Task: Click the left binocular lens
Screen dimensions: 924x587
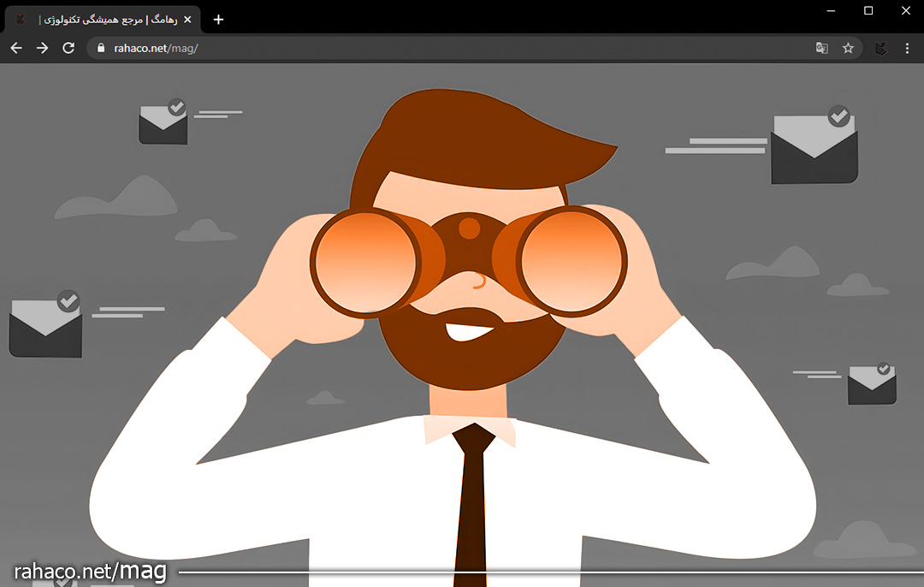Action: (x=365, y=261)
